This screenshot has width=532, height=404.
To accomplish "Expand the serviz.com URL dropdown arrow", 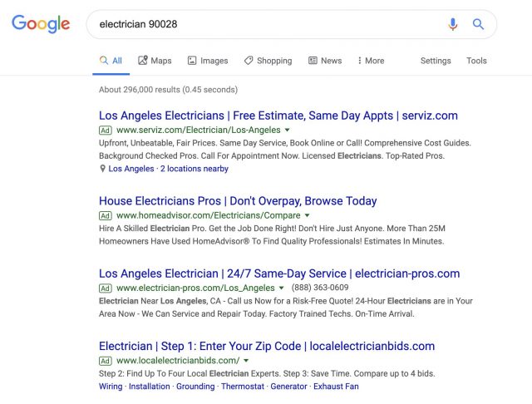I will (x=288, y=131).
